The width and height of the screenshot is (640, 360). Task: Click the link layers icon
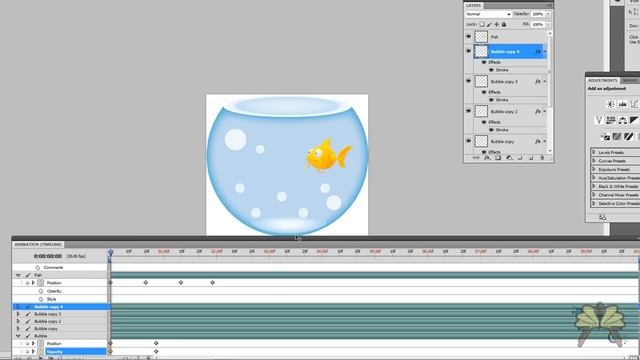point(476,158)
